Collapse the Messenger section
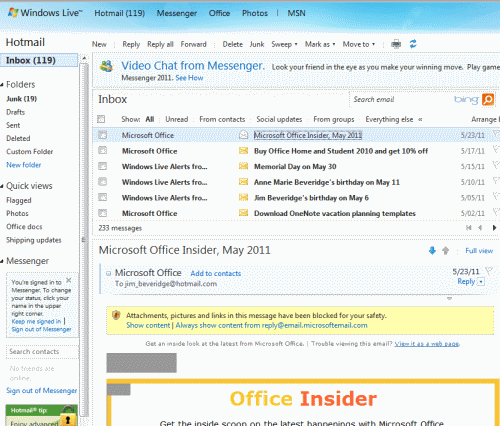This screenshot has width=500, height=426. 2,261
